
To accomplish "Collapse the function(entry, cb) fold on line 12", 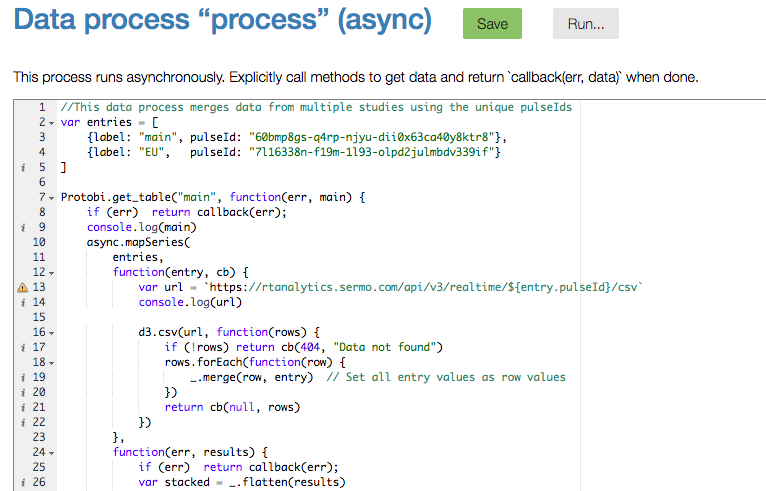I will tap(51, 273).
